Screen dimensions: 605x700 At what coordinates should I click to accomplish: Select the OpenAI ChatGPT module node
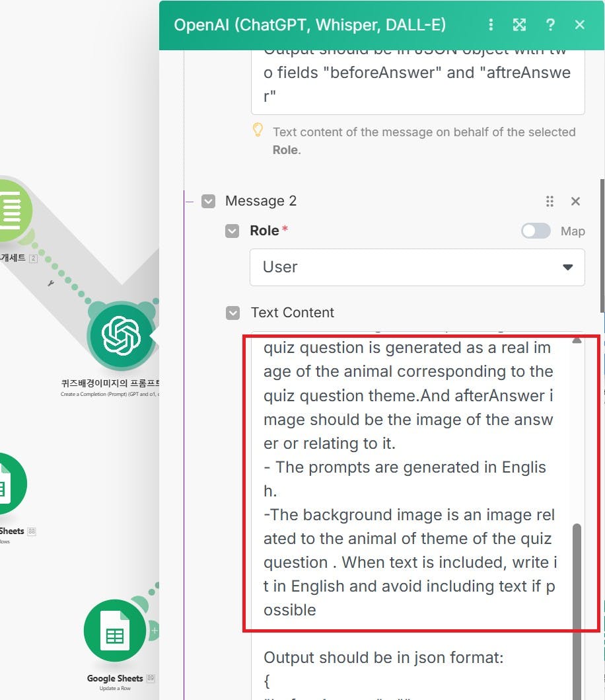(122, 336)
